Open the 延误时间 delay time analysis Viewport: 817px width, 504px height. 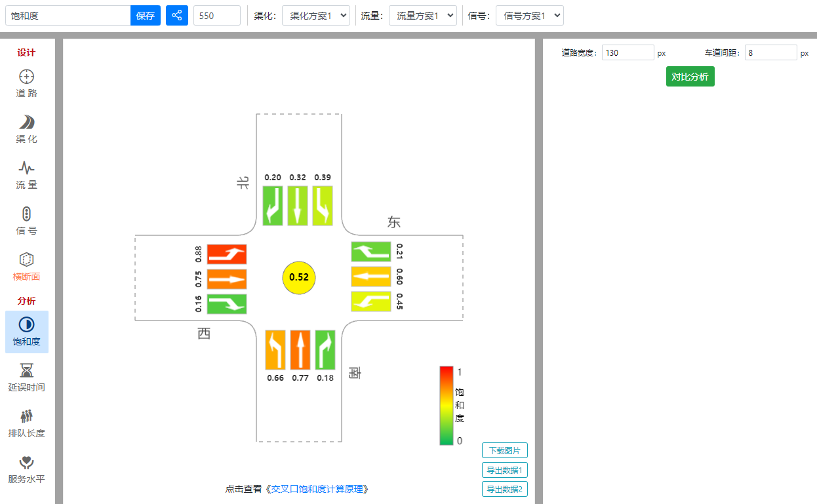[x=27, y=378]
